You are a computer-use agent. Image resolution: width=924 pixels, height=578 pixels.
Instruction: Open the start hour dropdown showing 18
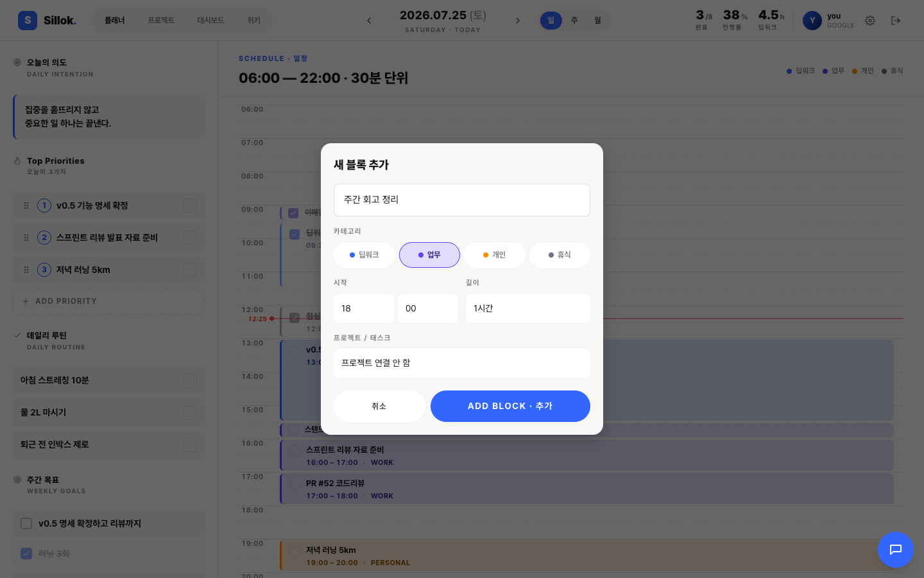[364, 308]
